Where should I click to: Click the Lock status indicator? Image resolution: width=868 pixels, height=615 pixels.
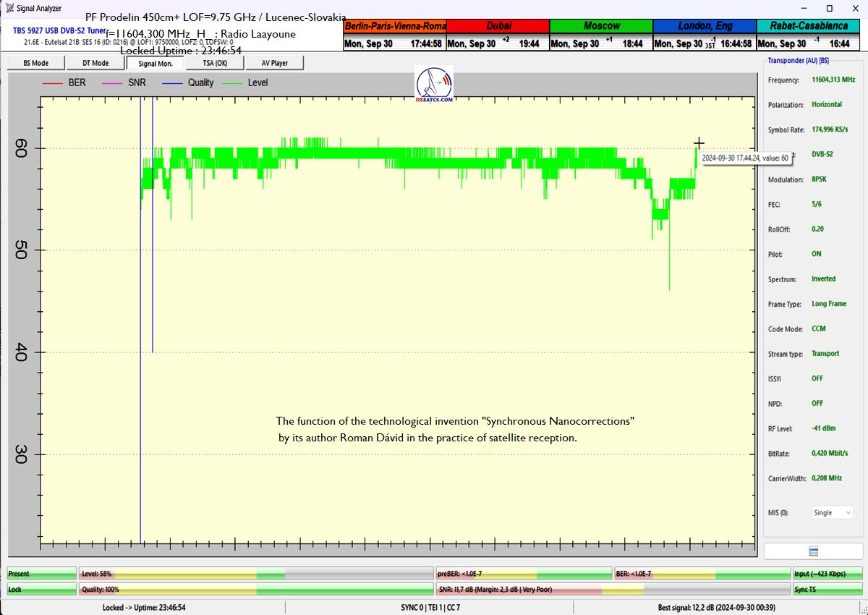[x=41, y=590]
